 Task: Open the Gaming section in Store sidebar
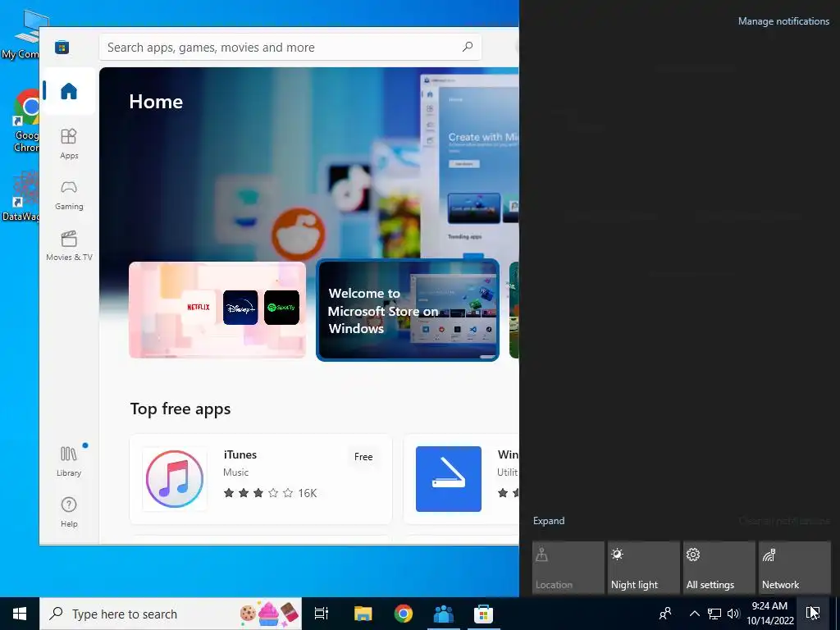(x=69, y=195)
